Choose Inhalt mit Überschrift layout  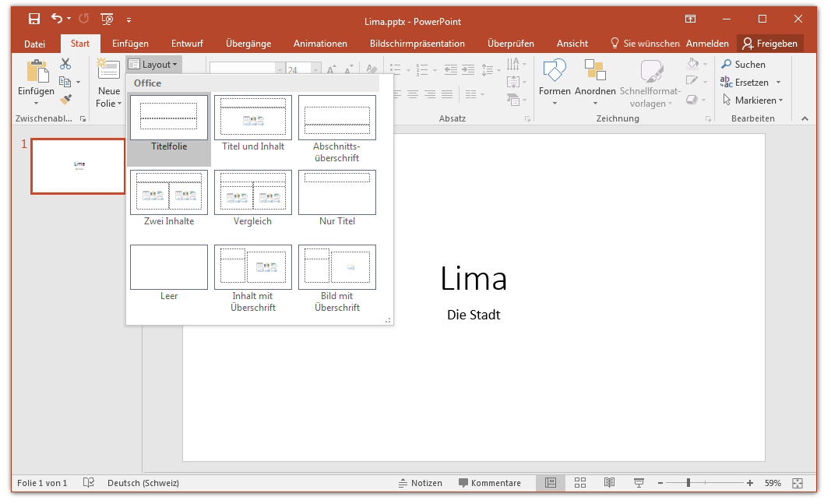253,279
